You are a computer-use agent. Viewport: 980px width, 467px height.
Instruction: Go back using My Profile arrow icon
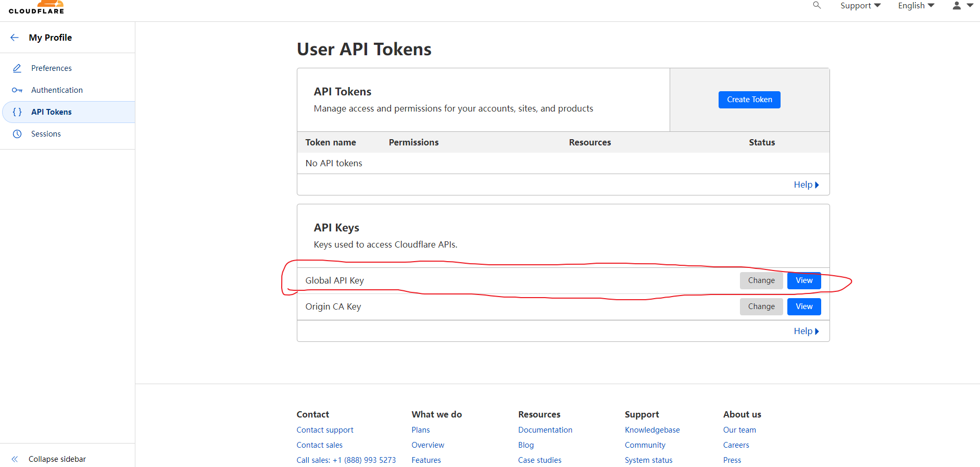pos(15,38)
